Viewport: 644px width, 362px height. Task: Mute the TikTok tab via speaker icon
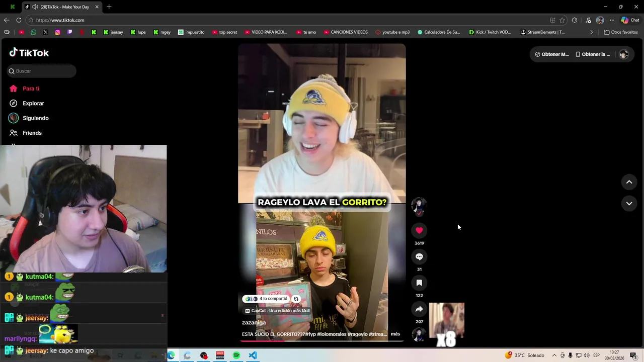coord(35,7)
